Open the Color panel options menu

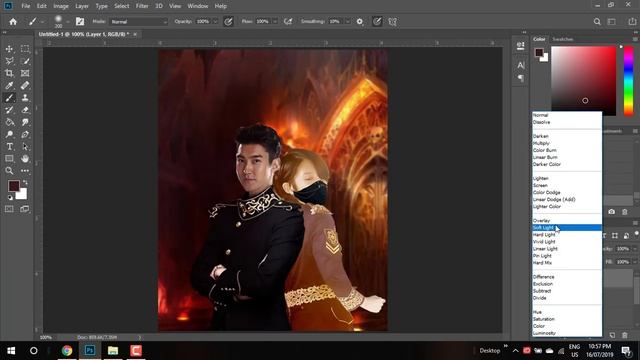pos(635,39)
